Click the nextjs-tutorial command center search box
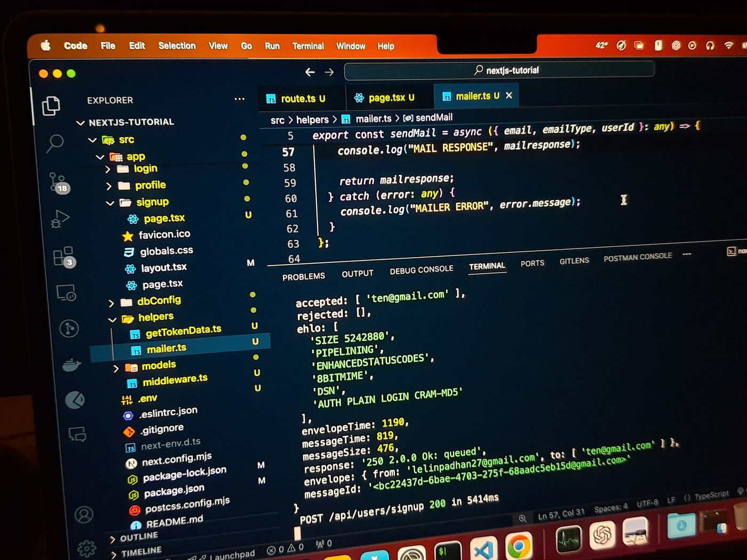The height and width of the screenshot is (560, 747). click(499, 70)
